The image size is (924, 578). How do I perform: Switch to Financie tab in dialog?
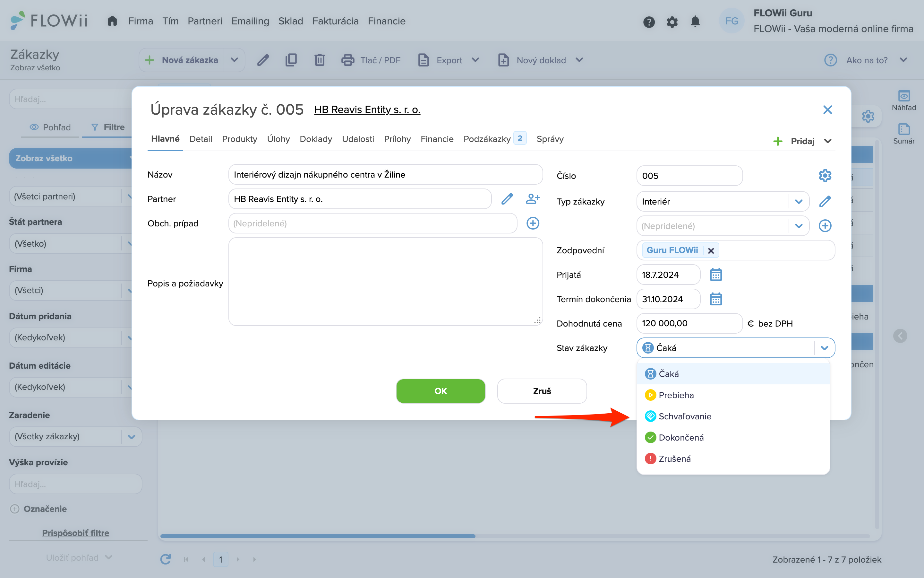[437, 139]
